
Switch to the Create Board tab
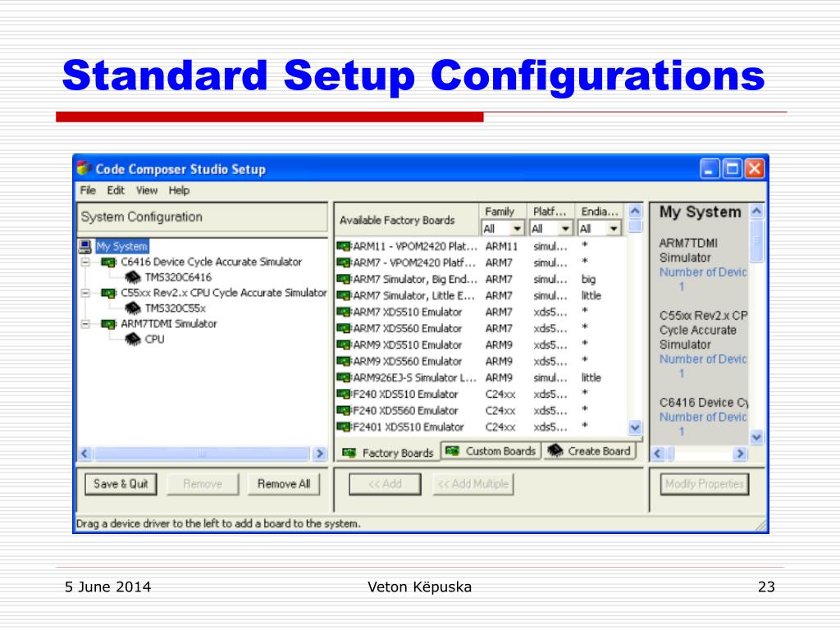coord(589,451)
